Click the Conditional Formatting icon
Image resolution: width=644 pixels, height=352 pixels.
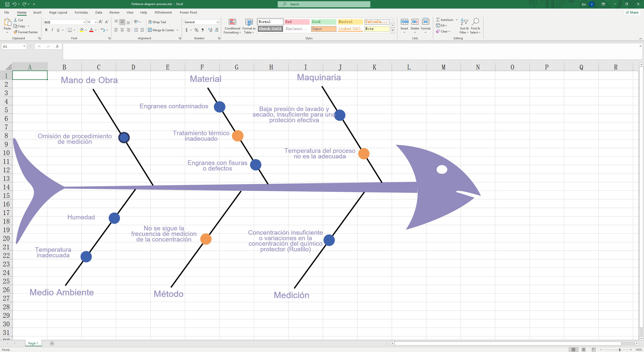pos(232,22)
